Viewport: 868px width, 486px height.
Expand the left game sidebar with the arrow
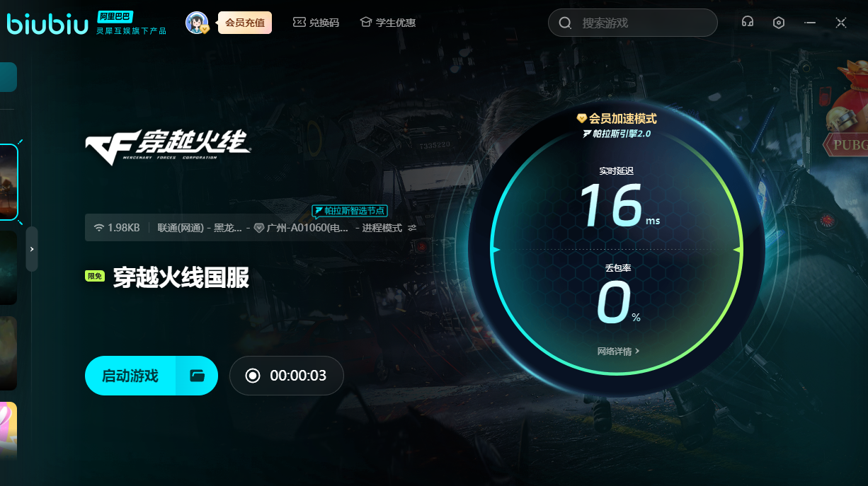pos(32,249)
